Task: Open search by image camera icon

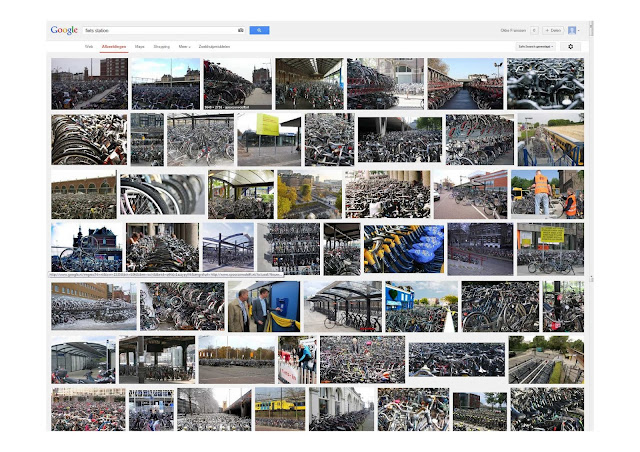Action: [x=241, y=30]
